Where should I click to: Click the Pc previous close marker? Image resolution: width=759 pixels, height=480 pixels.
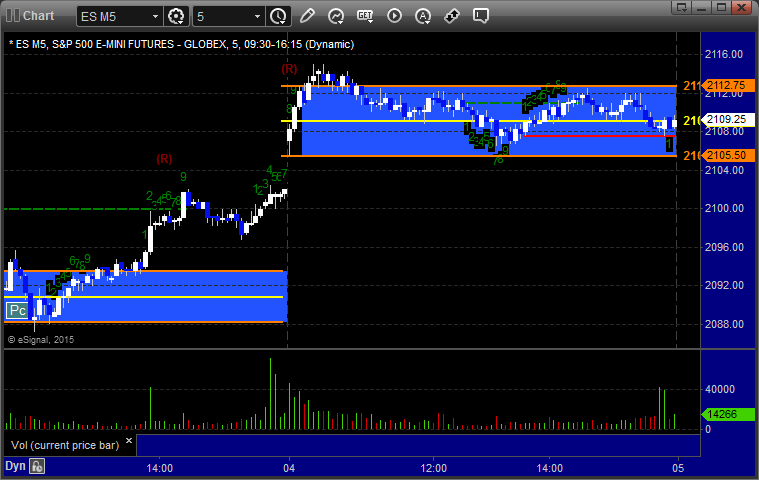[x=17, y=310]
